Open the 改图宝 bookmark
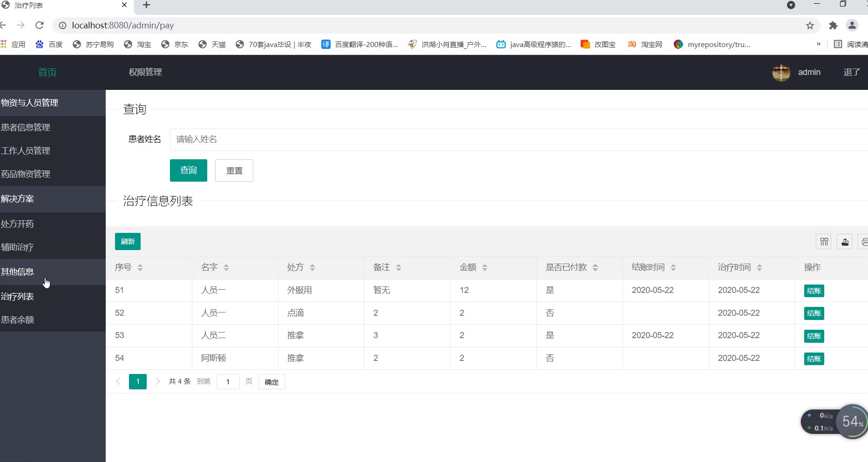The width and height of the screenshot is (868, 462). 598,44
